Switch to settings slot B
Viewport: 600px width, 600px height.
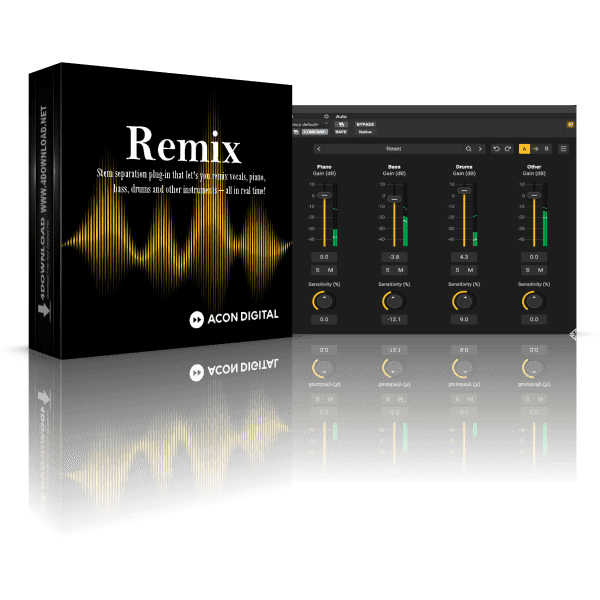pyautogui.click(x=546, y=149)
